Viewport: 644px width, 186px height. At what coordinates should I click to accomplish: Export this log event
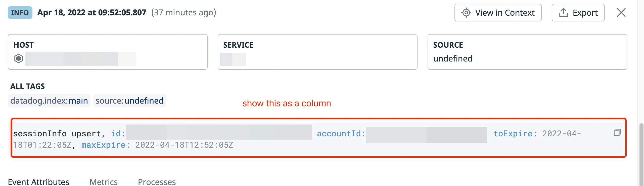(578, 13)
